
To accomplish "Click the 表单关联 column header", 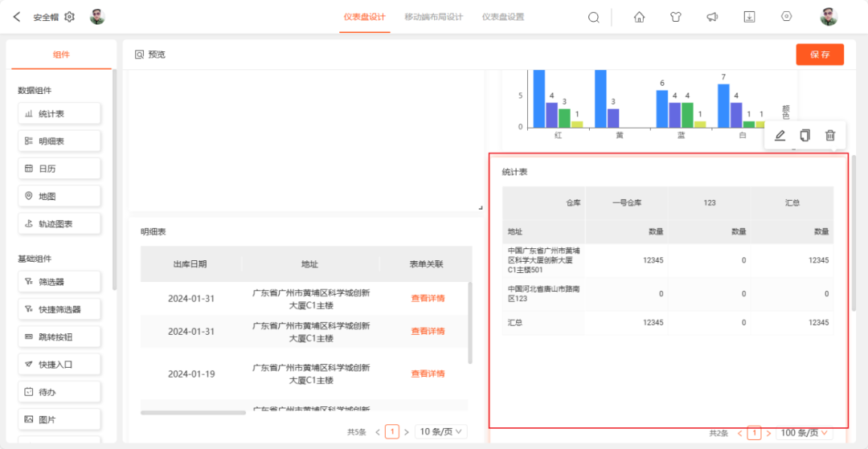I will pyautogui.click(x=426, y=263).
